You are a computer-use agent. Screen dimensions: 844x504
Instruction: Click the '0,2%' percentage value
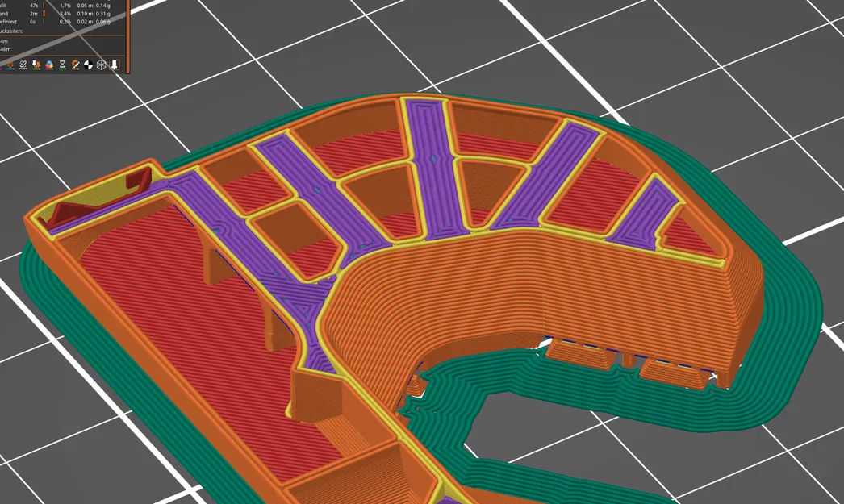tap(65, 22)
